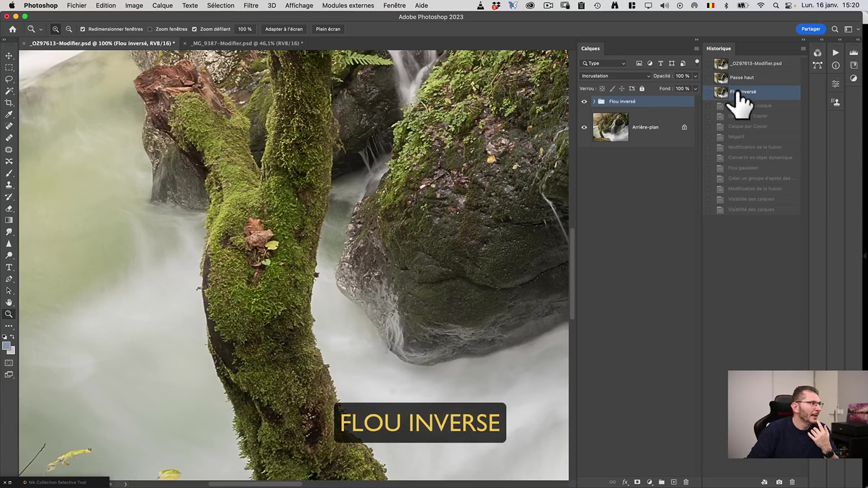The image size is (868, 488).
Task: Click the zoom out magnifier in options bar
Action: point(69,29)
